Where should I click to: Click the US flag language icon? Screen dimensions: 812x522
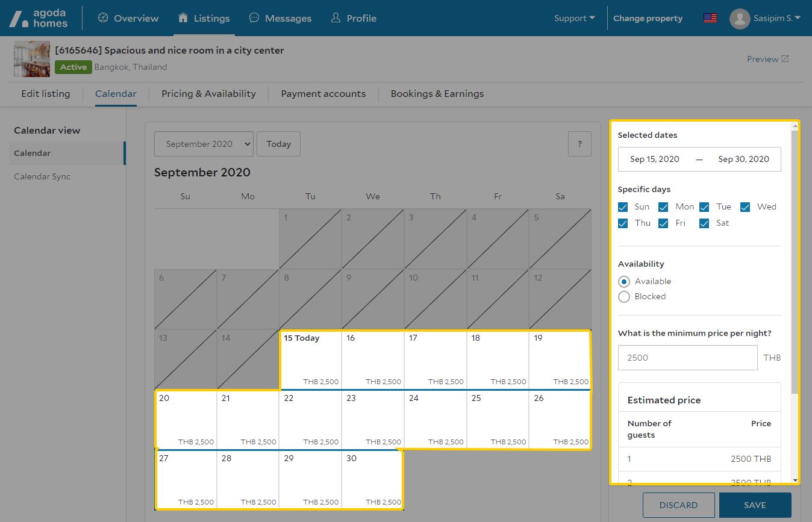(710, 18)
